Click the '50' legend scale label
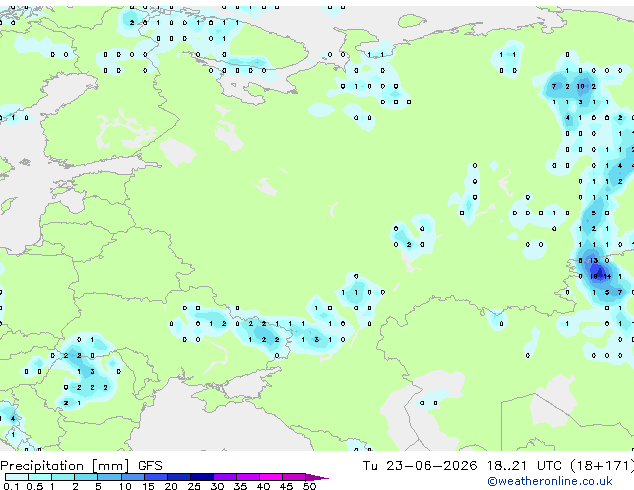The image size is (634, 490). click(x=310, y=486)
